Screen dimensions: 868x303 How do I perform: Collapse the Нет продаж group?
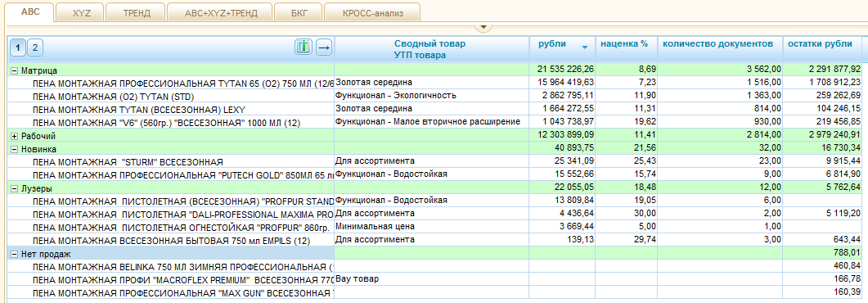point(14,254)
